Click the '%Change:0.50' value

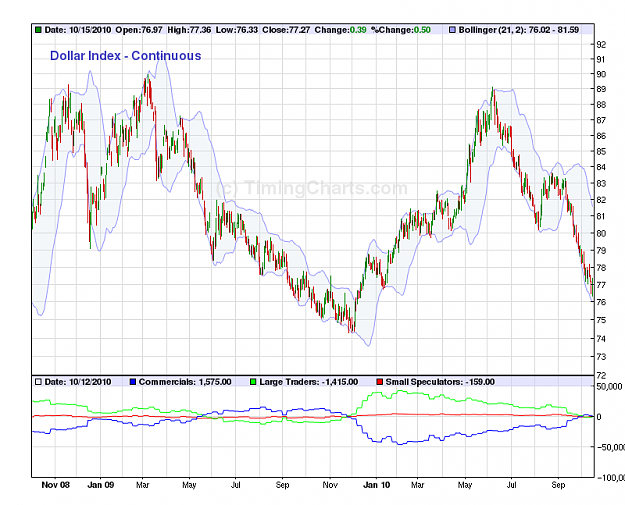click(401, 30)
